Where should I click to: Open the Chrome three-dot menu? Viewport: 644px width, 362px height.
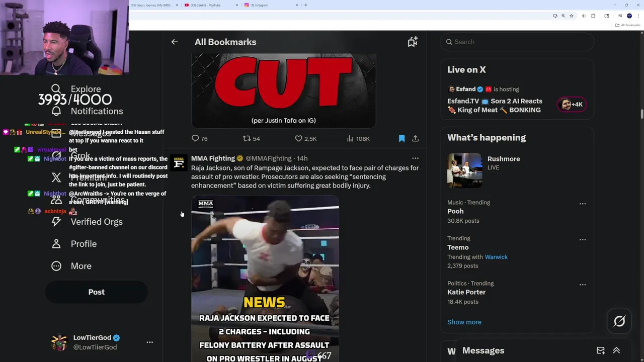click(x=637, y=16)
